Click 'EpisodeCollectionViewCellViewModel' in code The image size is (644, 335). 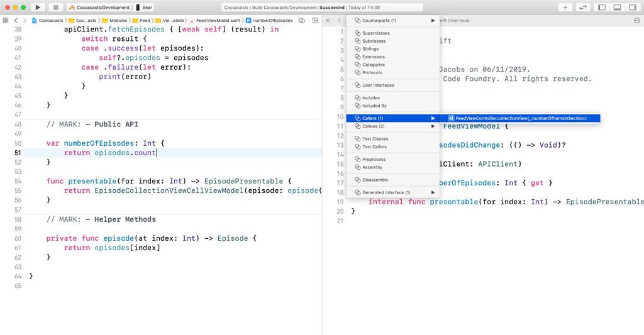pos(169,190)
